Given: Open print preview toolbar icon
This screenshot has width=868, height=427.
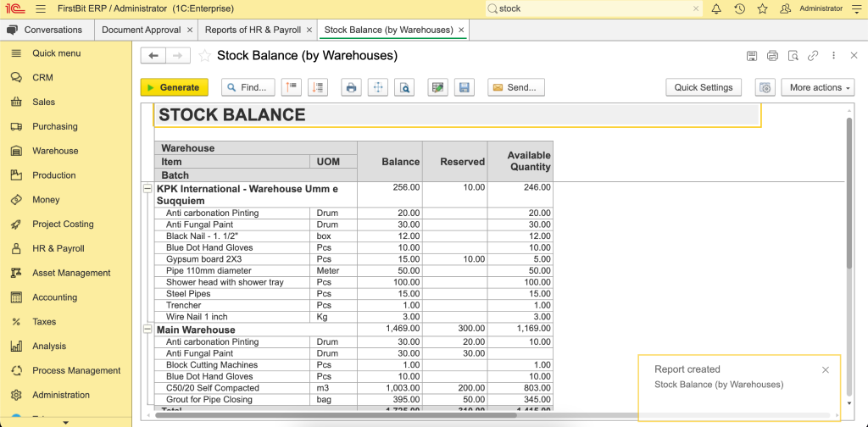Looking at the screenshot, I should pyautogui.click(x=404, y=87).
